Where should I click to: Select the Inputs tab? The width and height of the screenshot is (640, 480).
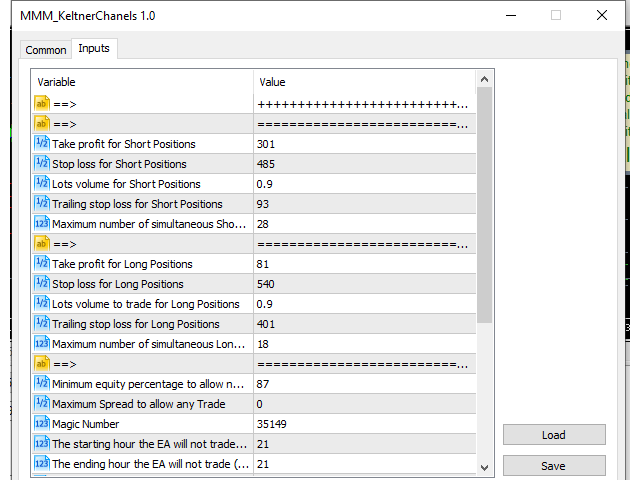[94, 48]
